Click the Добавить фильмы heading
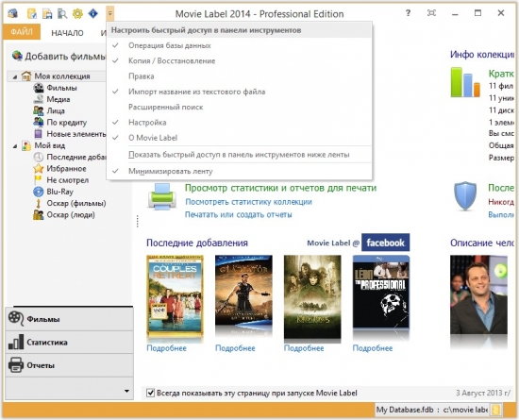Viewport: 519px width, 420px height. (65, 57)
